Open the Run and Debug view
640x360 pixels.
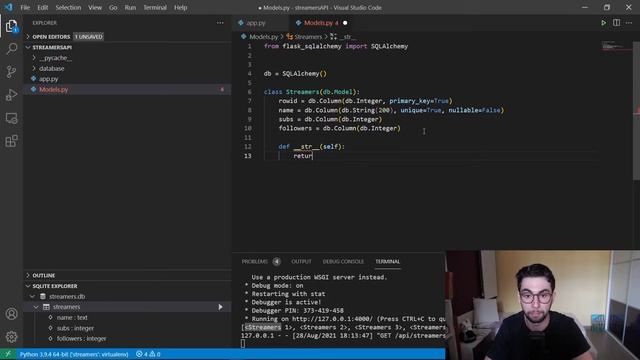11,95
